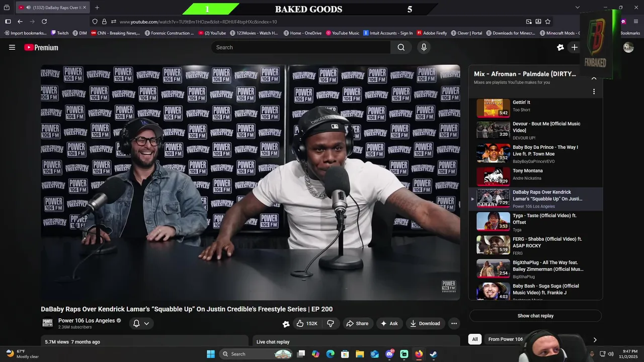The width and height of the screenshot is (644, 362).
Task: Toggle the notification bell for Power 106
Action: [x=141, y=323]
